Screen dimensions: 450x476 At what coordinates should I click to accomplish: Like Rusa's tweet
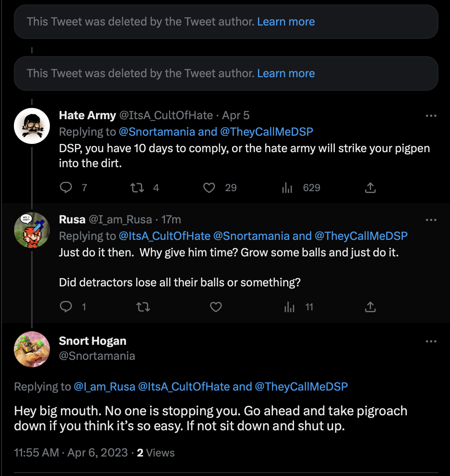click(x=216, y=307)
